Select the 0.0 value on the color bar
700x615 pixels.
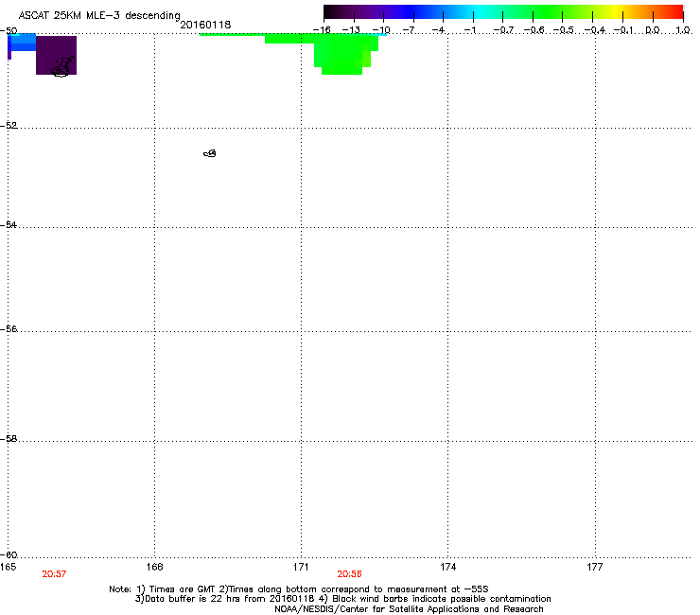coord(653,30)
